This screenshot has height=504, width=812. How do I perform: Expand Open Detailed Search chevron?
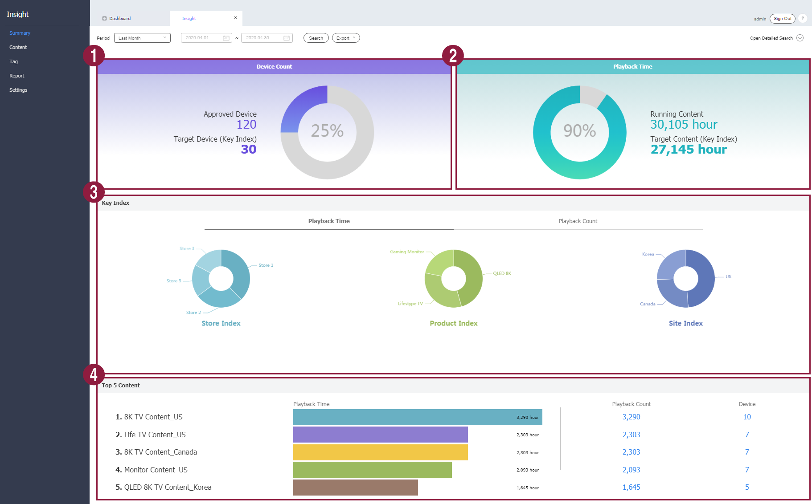coord(800,38)
